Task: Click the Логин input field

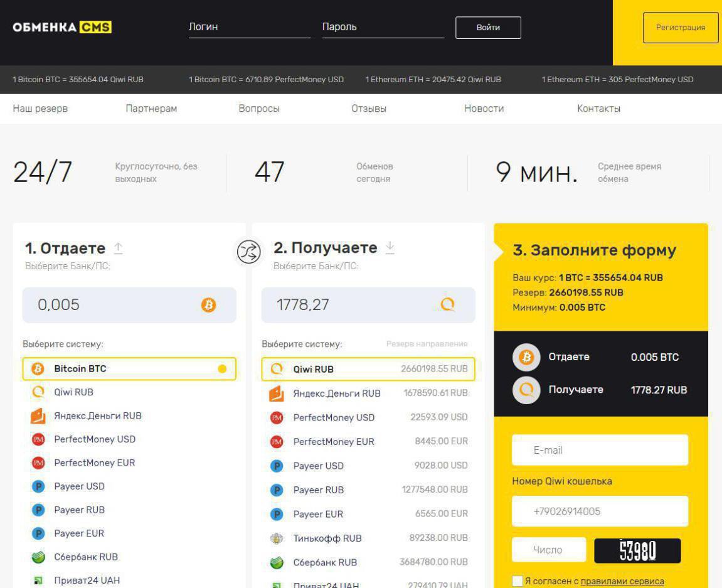Action: 250,27
